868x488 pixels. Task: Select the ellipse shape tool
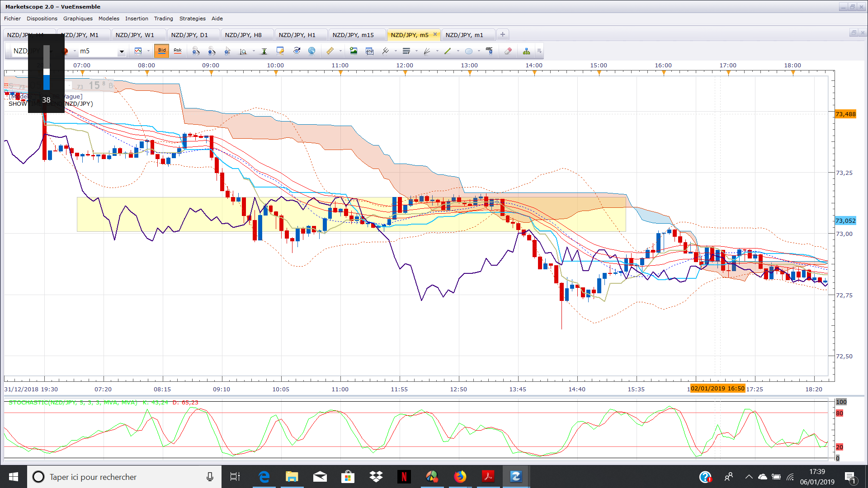click(x=468, y=51)
